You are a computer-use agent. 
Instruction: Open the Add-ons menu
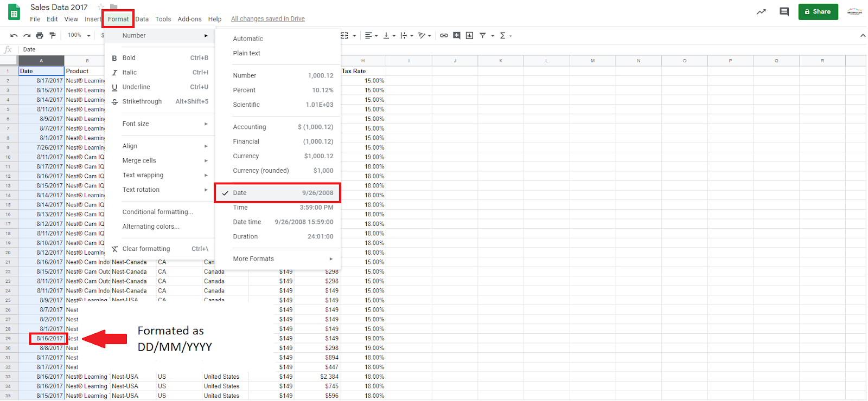[189, 19]
